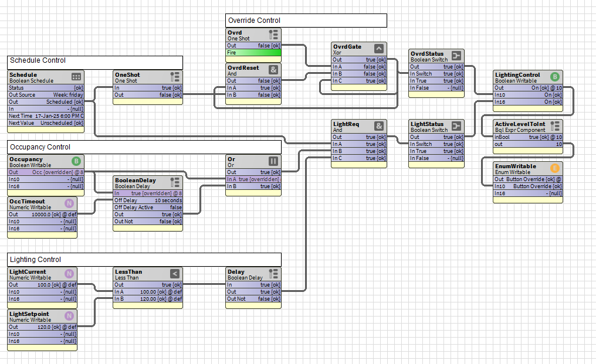Click the LightSetpoint Out value row
Viewport: 596px width, 364px height.
pyautogui.click(x=42, y=327)
